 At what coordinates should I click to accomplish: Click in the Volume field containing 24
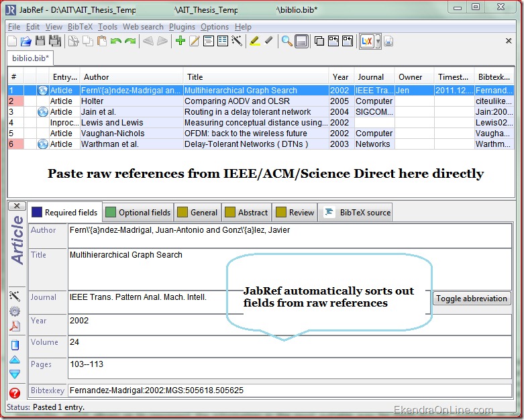290,346
